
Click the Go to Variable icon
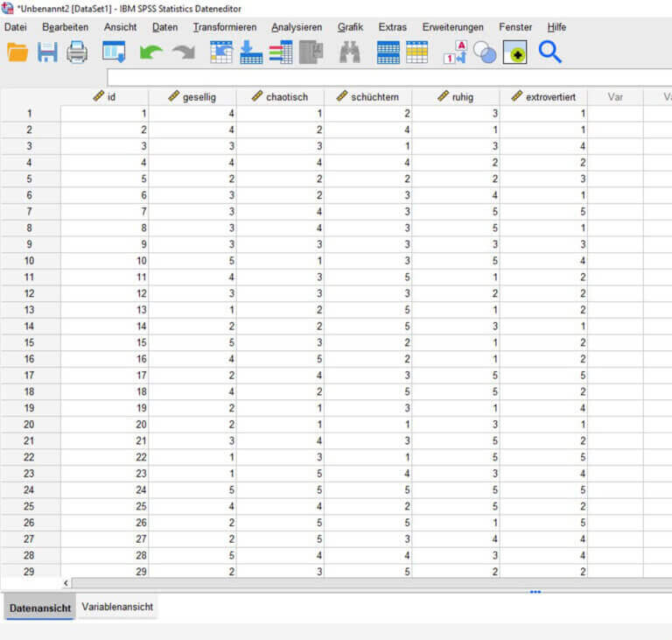pos(251,53)
